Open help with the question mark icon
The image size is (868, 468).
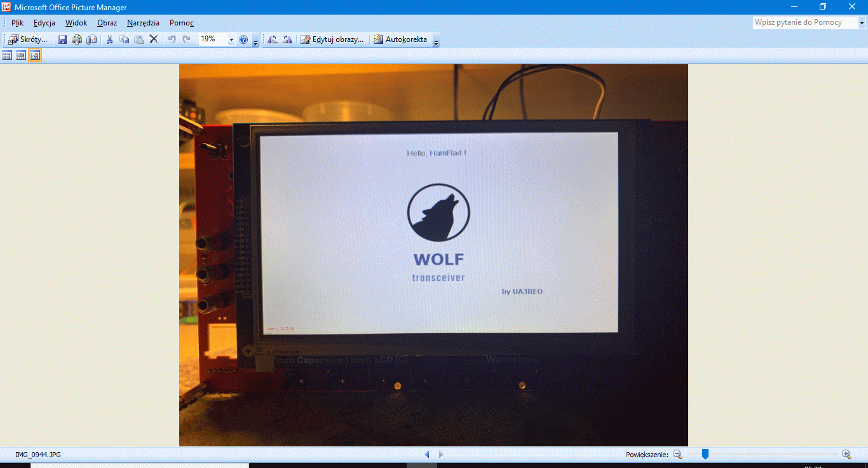click(243, 39)
